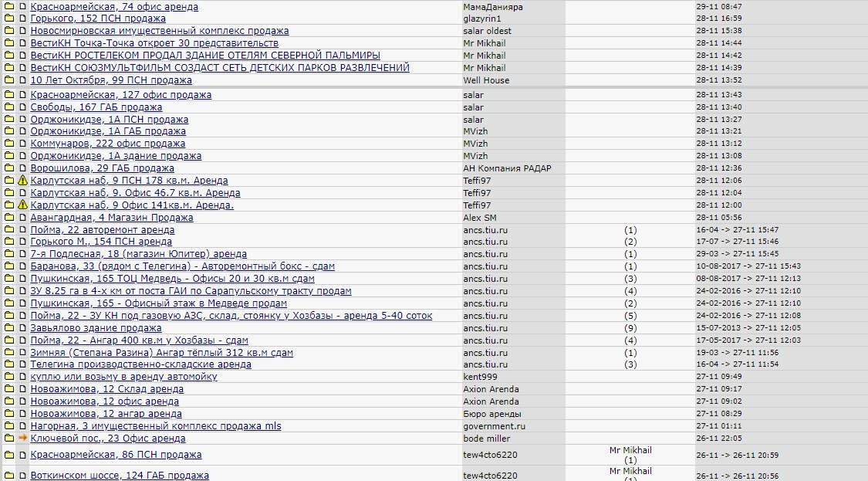The height and width of the screenshot is (481, 868).
Task: Open Пушкинская, 165 ТОЦ Медведь офисы thread
Action: 173,278
